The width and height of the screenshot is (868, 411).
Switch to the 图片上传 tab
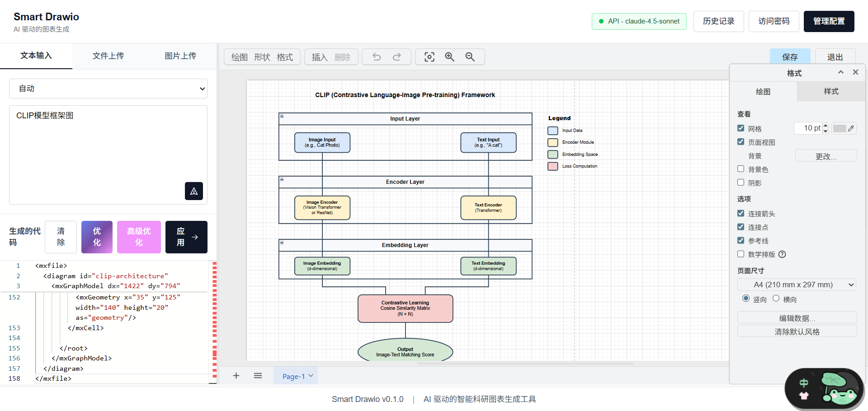180,56
